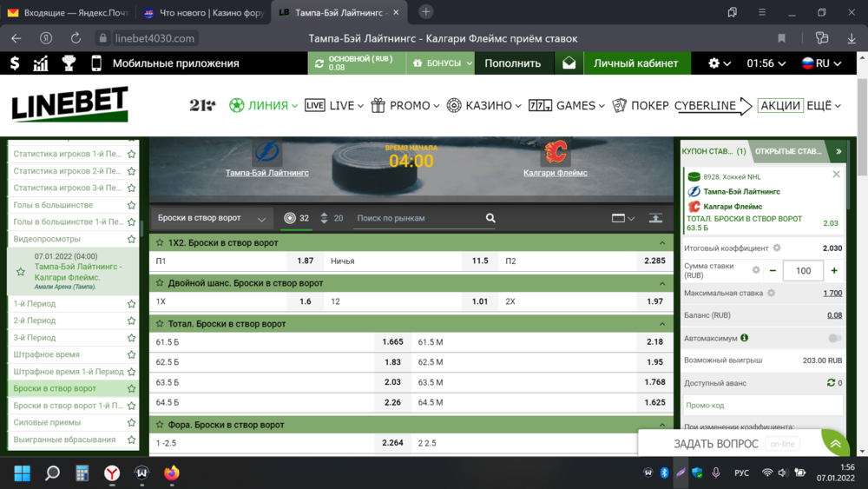Screen dimensions: 868x489
Task: Open the market layout view dropdown
Action: coord(622,218)
